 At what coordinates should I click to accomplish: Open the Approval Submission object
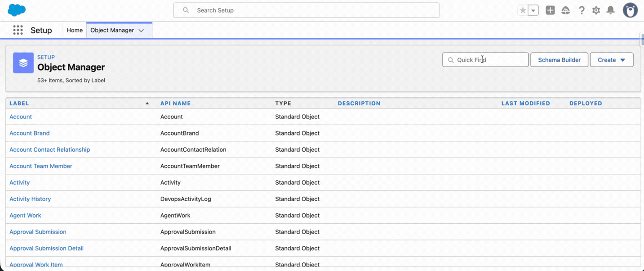point(38,232)
